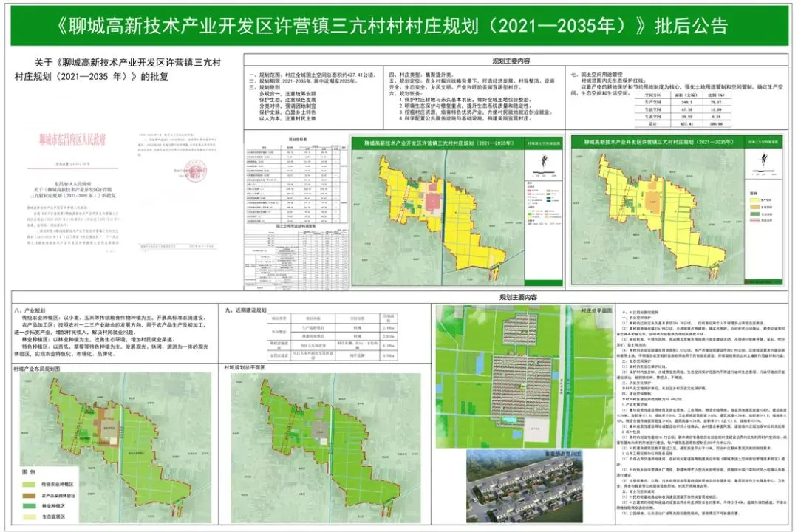Click the 林业种植区 legend swatch
The height and width of the screenshot is (532, 798).
coord(30,505)
